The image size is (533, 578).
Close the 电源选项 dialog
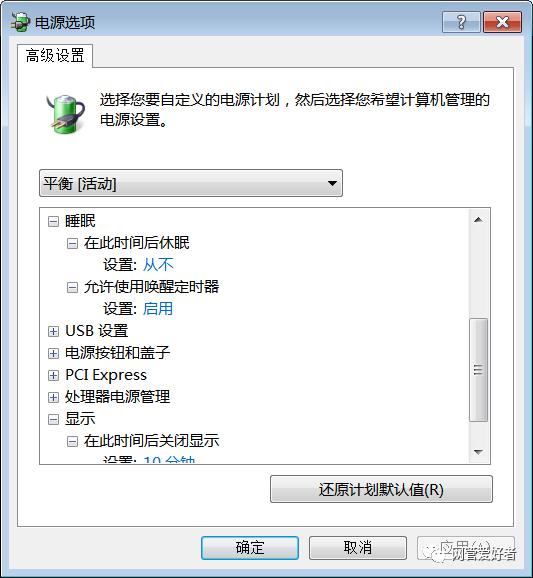click(502, 22)
